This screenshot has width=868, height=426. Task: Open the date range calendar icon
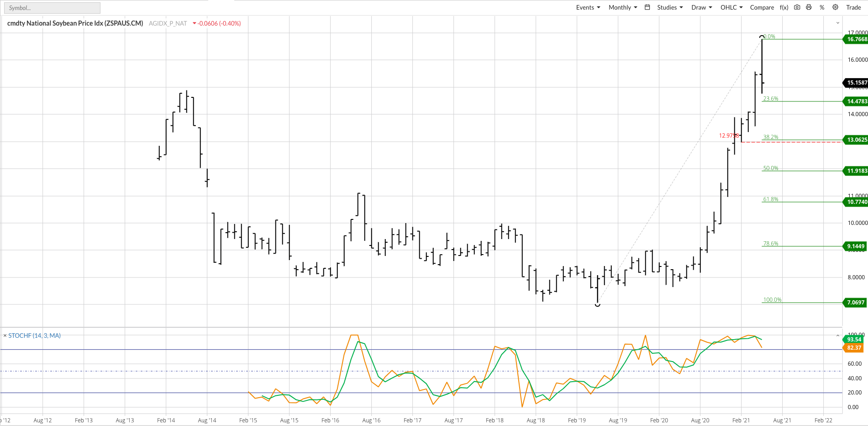[x=647, y=7]
